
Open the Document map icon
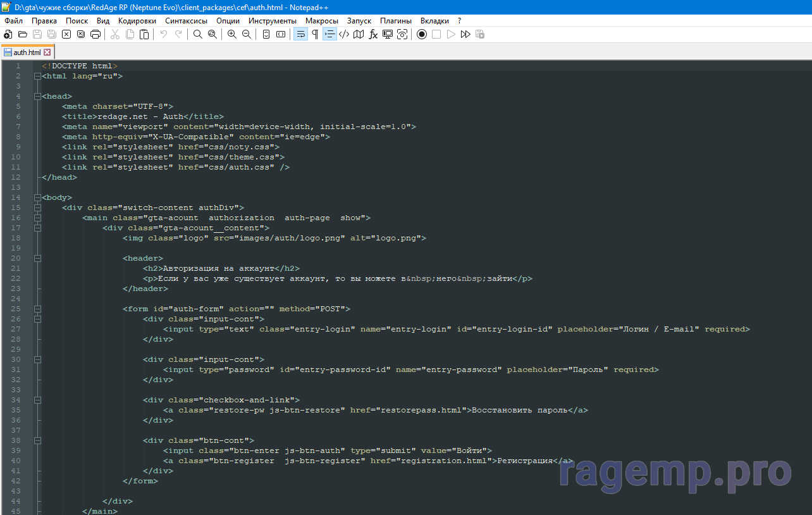(359, 34)
